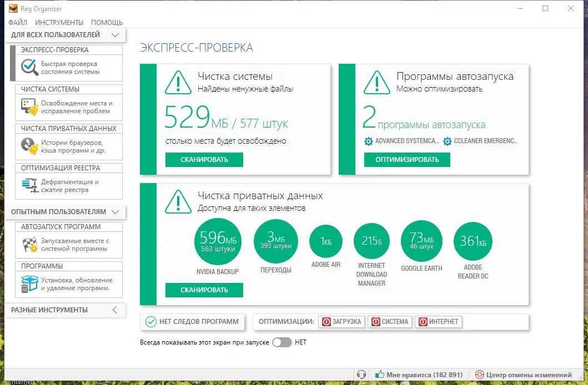This screenshot has height=385, width=588.
Task: Expand РАЗНЫЕ ИНСТРУМЕНТЫ section arrow
Action: [x=115, y=310]
